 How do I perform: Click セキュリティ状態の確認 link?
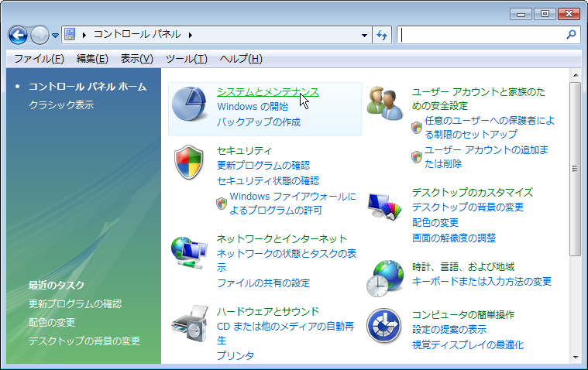tap(268, 180)
